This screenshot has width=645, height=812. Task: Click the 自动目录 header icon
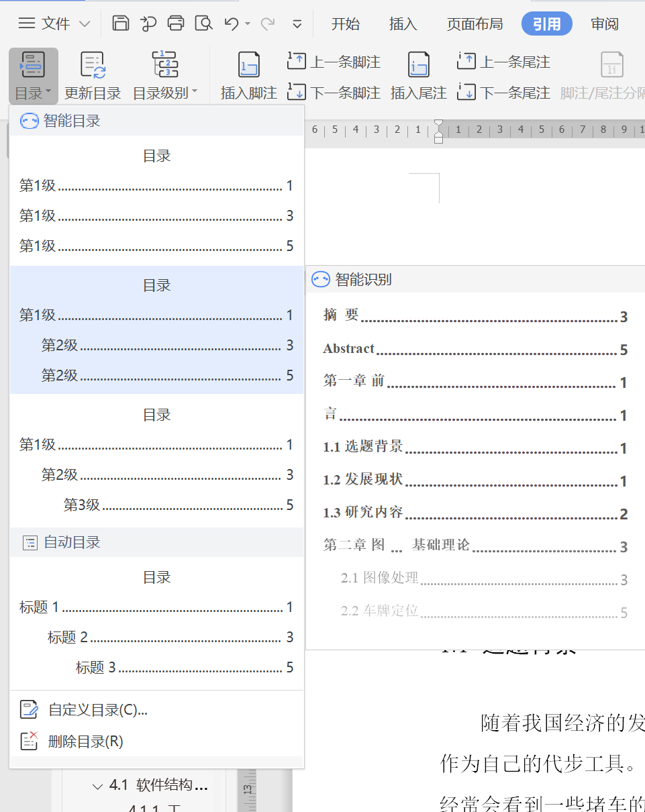pyautogui.click(x=30, y=542)
